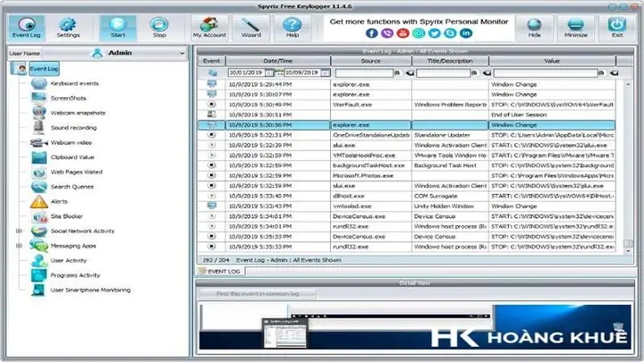Open Webcam snapshots in the sidebar

click(x=78, y=113)
